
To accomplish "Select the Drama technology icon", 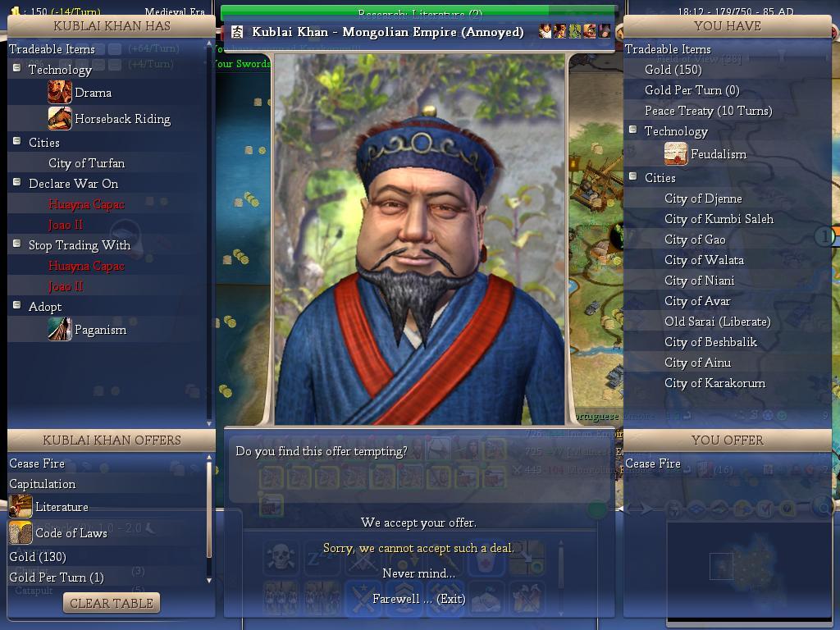I will [x=59, y=92].
